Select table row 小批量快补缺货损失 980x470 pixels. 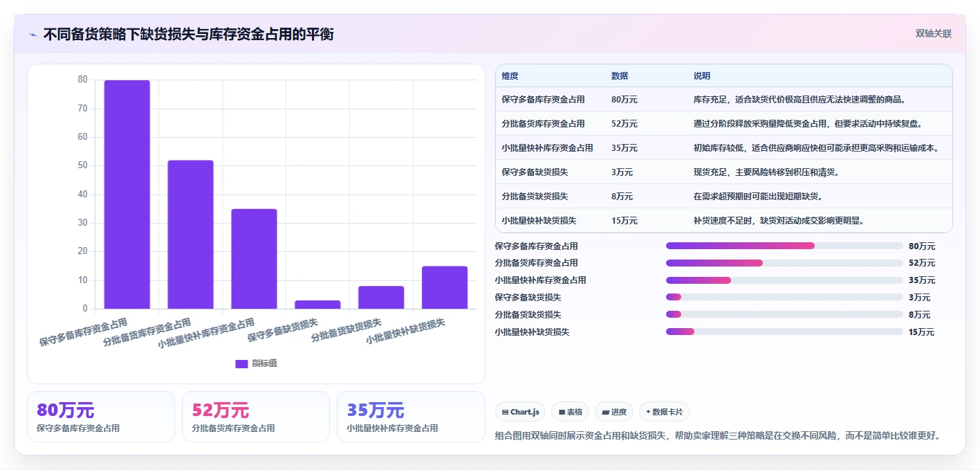coord(724,221)
